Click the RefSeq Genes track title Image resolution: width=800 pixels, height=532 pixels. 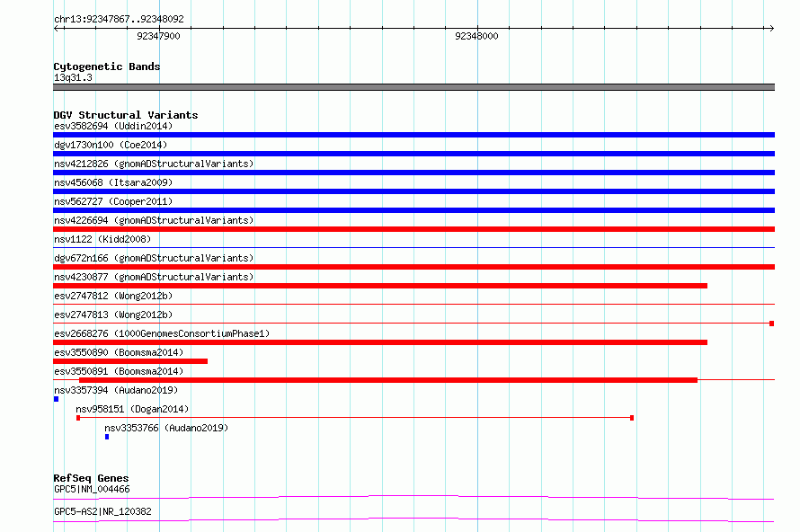point(91,478)
